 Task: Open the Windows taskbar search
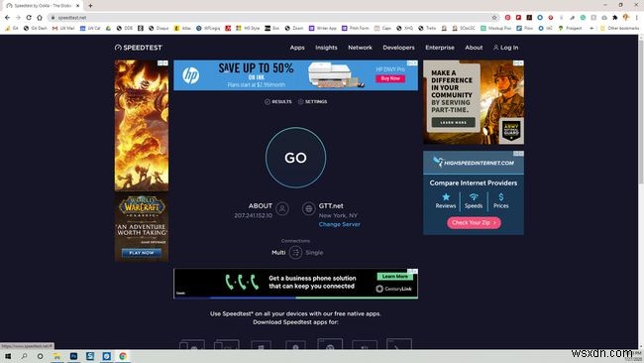tap(24, 356)
